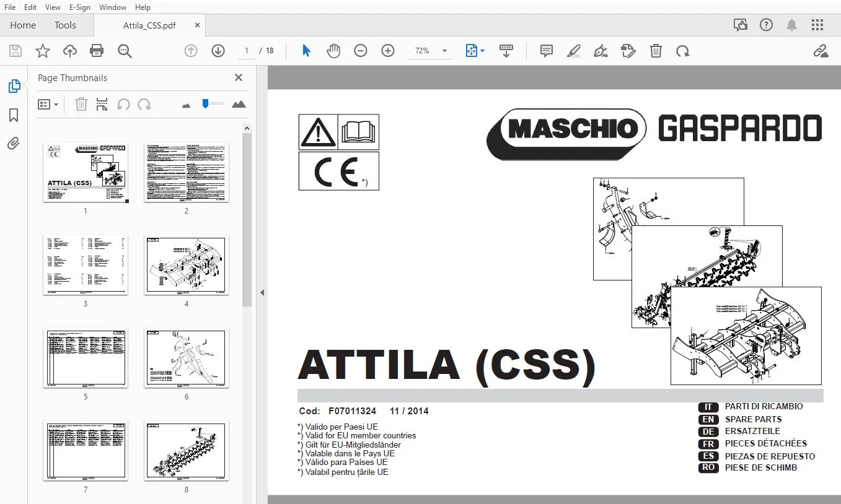Select the highlight text tool
The image size is (841, 504).
point(574,51)
